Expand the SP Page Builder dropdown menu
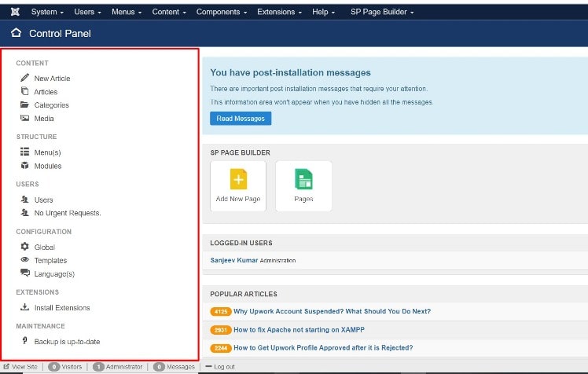 pos(382,12)
